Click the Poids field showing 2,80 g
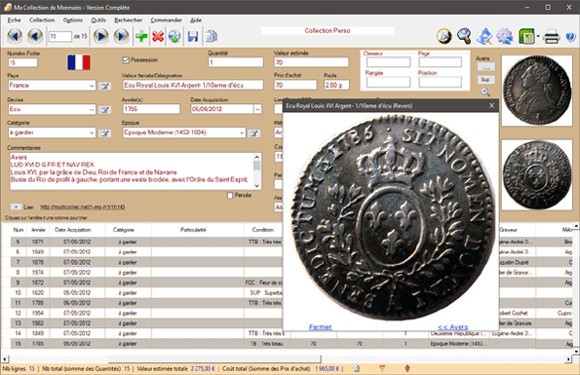The width and height of the screenshot is (580, 375). point(337,85)
